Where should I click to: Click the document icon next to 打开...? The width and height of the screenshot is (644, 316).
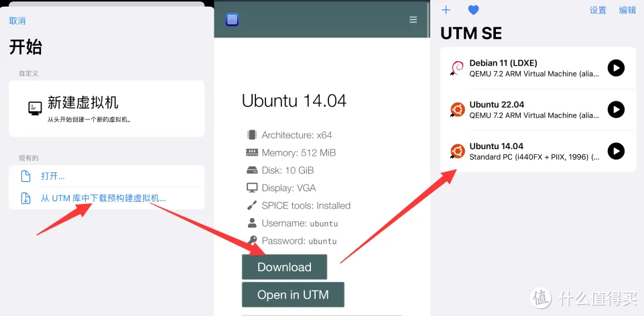tap(26, 176)
